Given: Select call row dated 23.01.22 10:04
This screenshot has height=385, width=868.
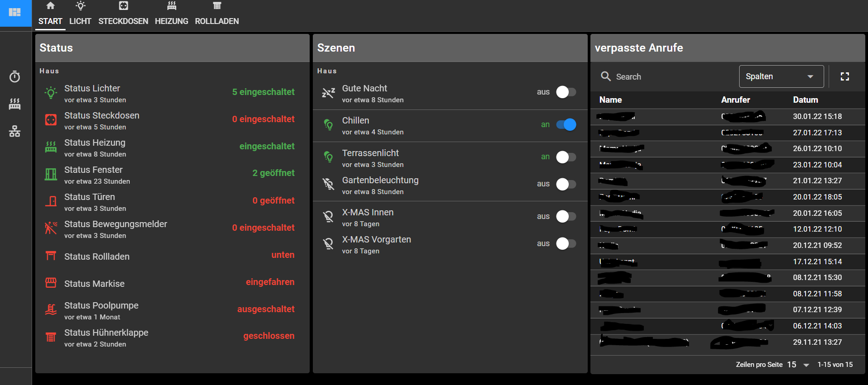Looking at the screenshot, I should [x=727, y=165].
